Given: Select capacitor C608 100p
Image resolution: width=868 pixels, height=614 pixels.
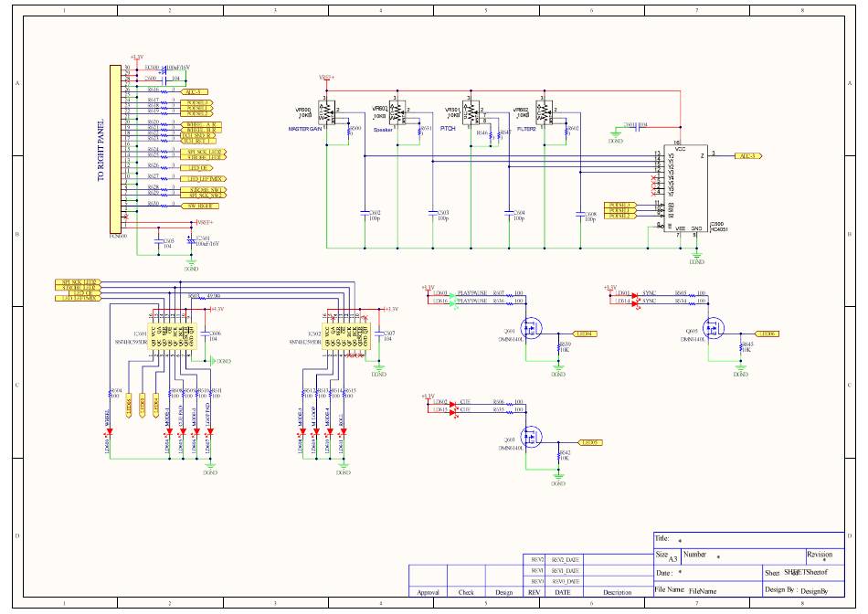Looking at the screenshot, I should [x=580, y=213].
